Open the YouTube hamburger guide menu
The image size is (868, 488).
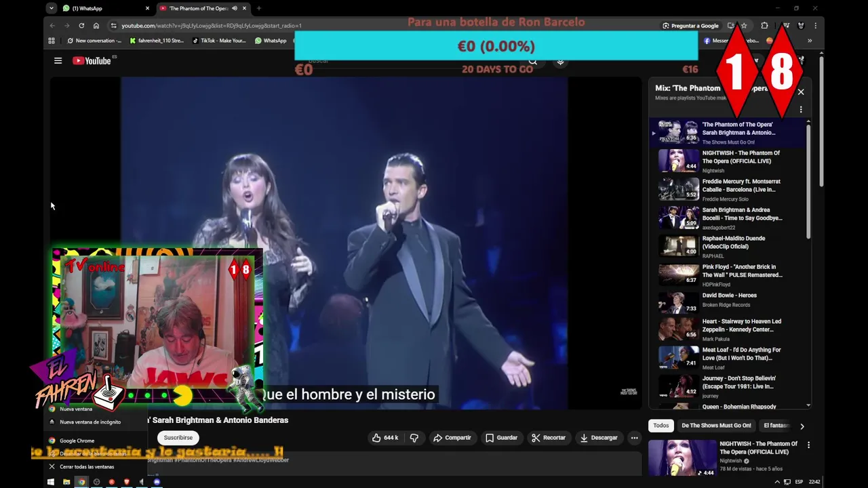click(58, 61)
